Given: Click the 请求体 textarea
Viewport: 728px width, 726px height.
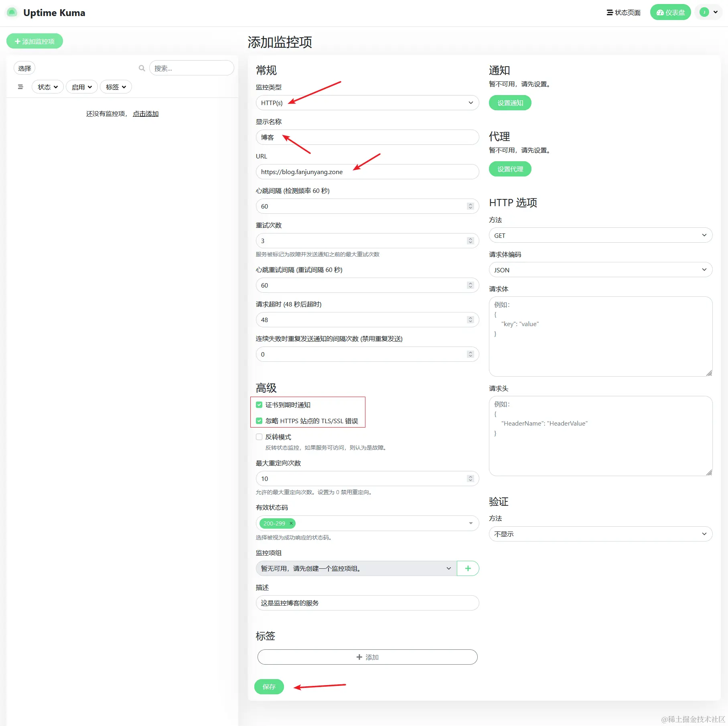Looking at the screenshot, I should (x=600, y=337).
